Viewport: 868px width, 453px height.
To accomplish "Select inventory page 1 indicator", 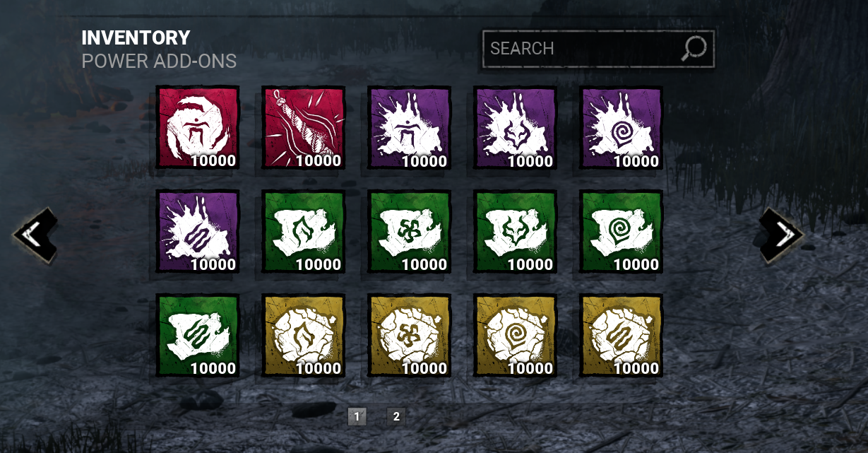I will coord(357,416).
